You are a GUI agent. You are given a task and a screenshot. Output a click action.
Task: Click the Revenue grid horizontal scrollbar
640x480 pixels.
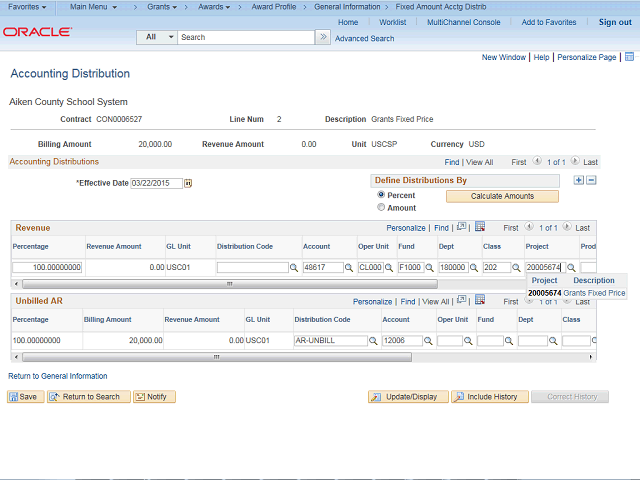click(230, 284)
